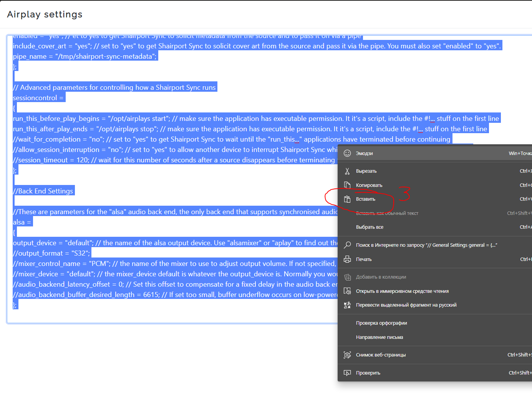The width and height of the screenshot is (532, 416).
Task: Click the //mixer_control_name = "PCM" line
Action: point(175,264)
